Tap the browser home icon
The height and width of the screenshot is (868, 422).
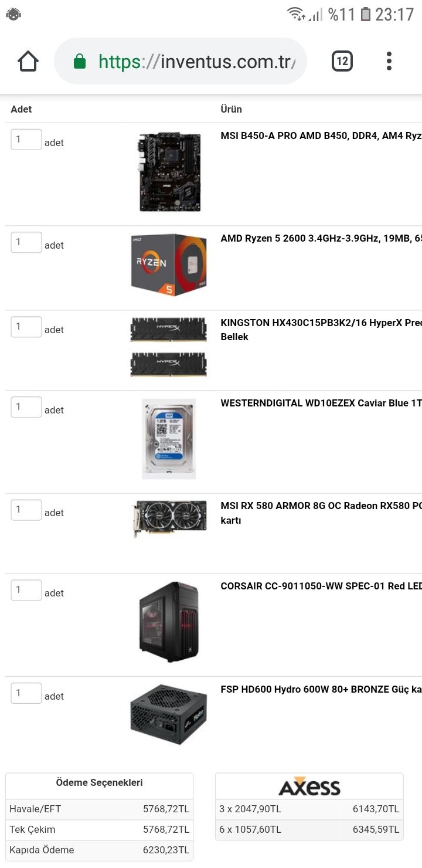[28, 61]
